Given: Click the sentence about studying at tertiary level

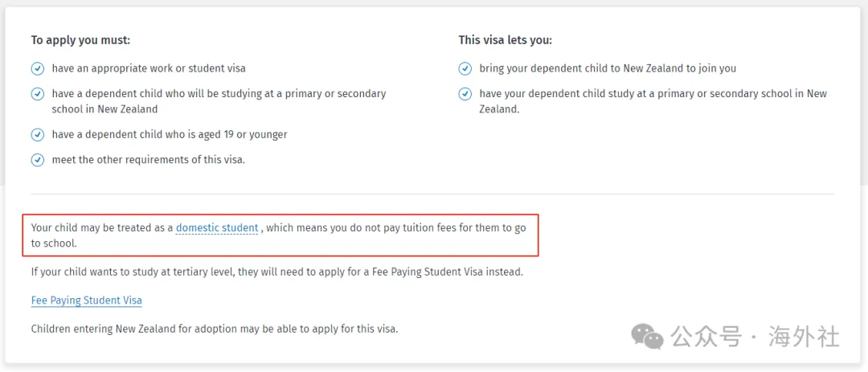Looking at the screenshot, I should click(x=276, y=273).
